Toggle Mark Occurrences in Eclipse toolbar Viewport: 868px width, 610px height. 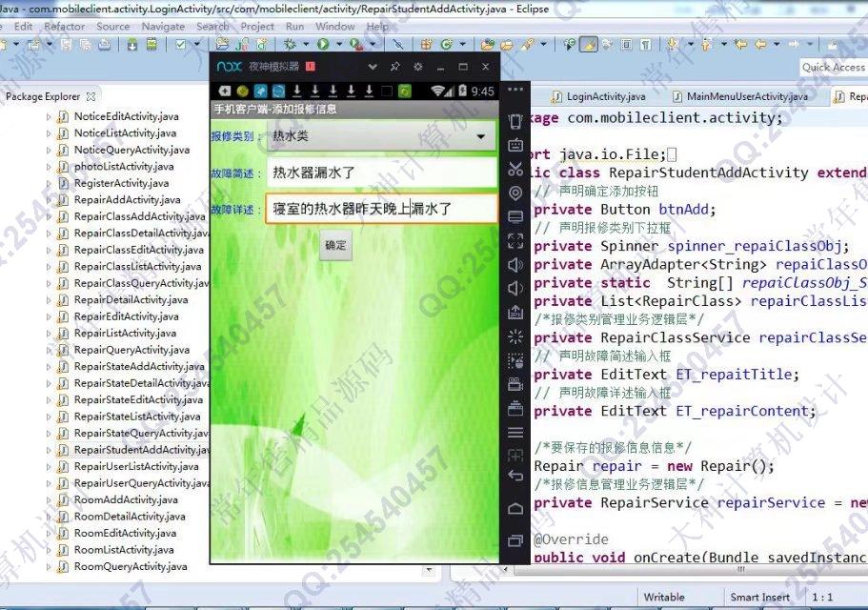point(590,44)
